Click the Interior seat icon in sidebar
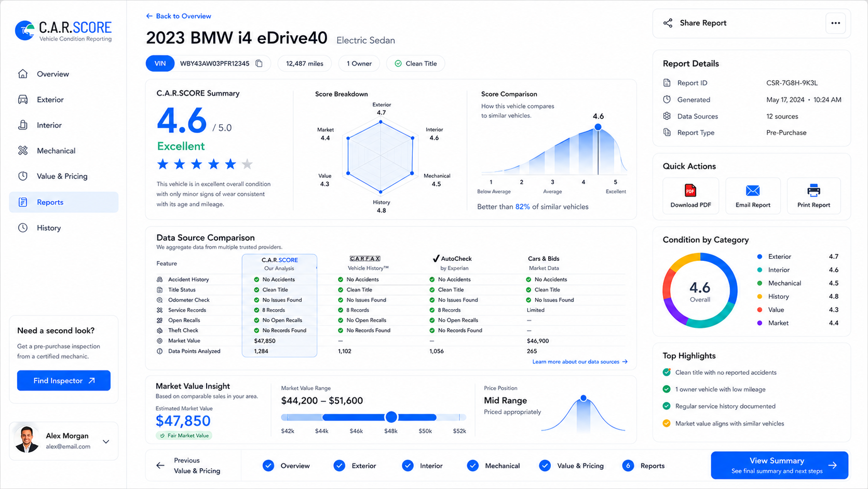 (x=23, y=125)
